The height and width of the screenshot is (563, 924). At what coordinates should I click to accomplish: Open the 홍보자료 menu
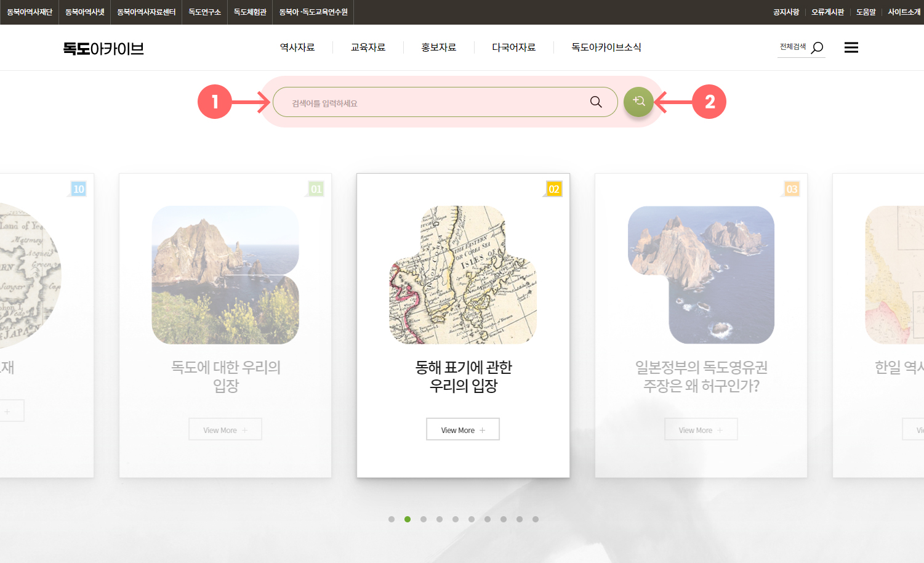point(438,47)
